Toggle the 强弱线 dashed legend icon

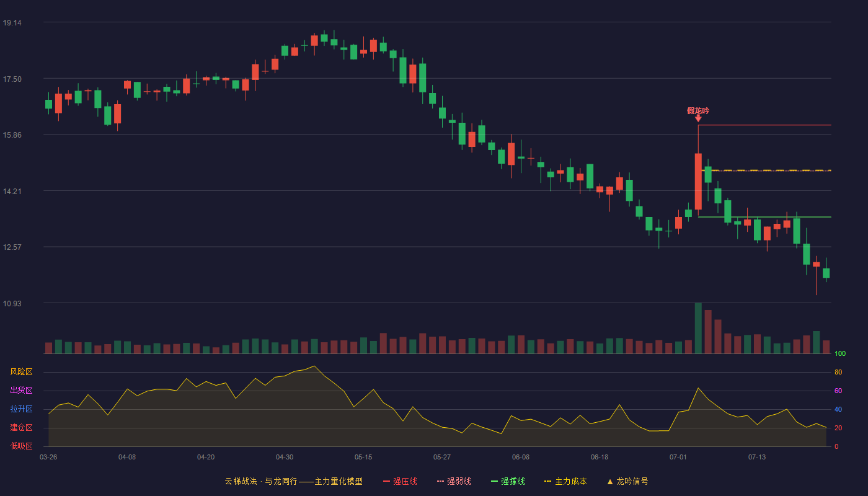(x=440, y=481)
